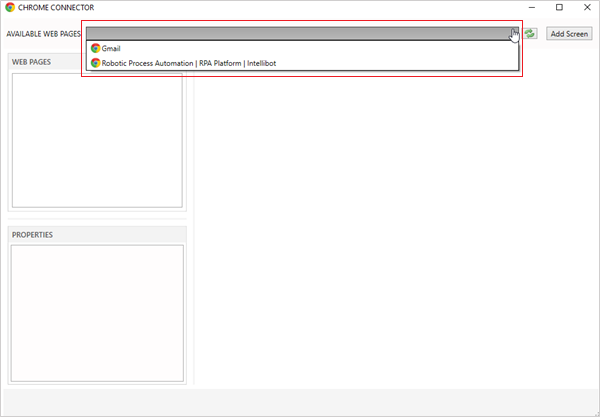The width and height of the screenshot is (600, 417).
Task: Click the Properties panel box
Action: 97,313
